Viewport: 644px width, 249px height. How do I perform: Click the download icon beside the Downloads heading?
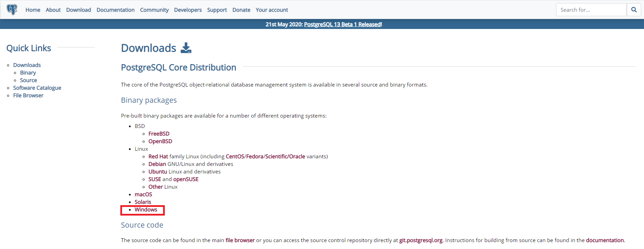(186, 48)
